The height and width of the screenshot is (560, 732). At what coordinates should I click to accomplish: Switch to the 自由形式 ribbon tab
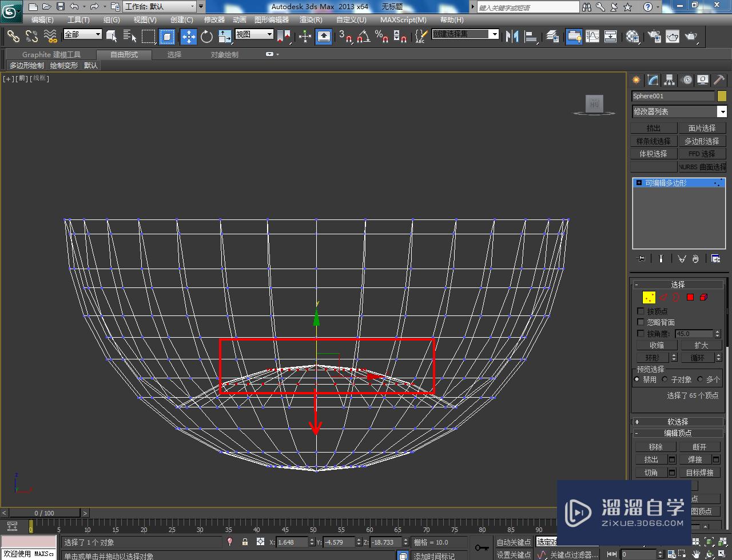coord(124,55)
